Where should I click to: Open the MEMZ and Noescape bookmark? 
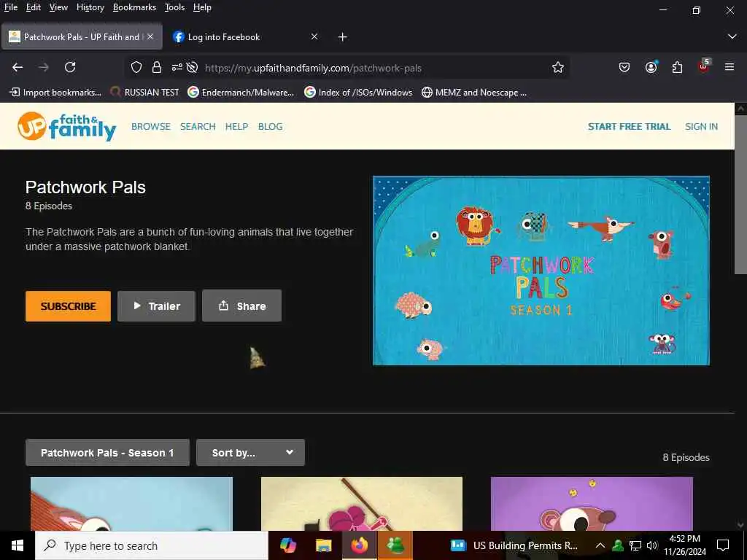click(x=474, y=93)
